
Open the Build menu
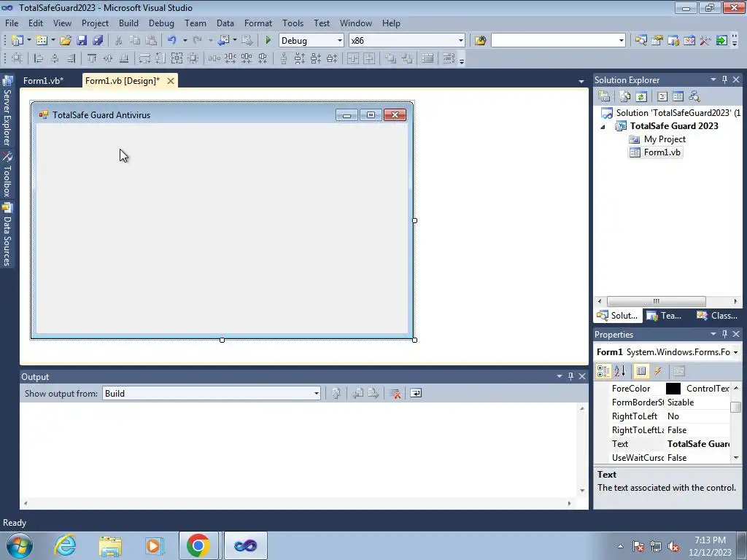(128, 23)
